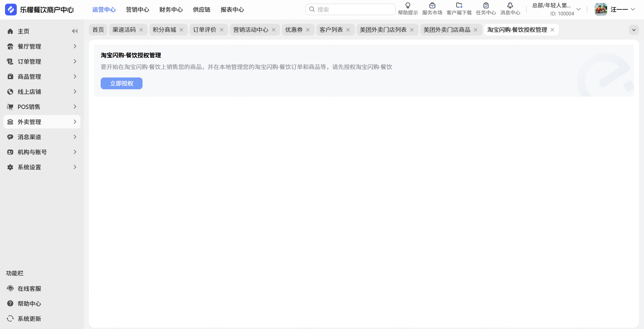Click the 乐檬餐饮商户中心 logo icon
The image size is (644, 329).
pos(11,10)
